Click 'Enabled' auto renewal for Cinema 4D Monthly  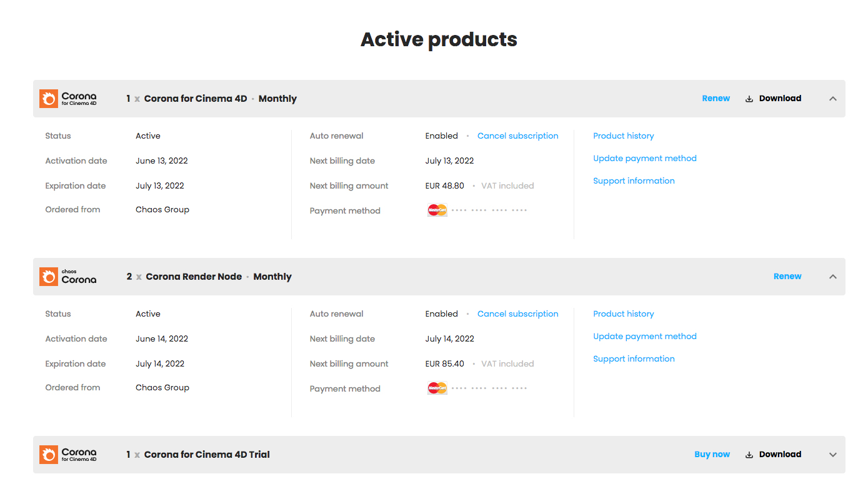pyautogui.click(x=442, y=136)
